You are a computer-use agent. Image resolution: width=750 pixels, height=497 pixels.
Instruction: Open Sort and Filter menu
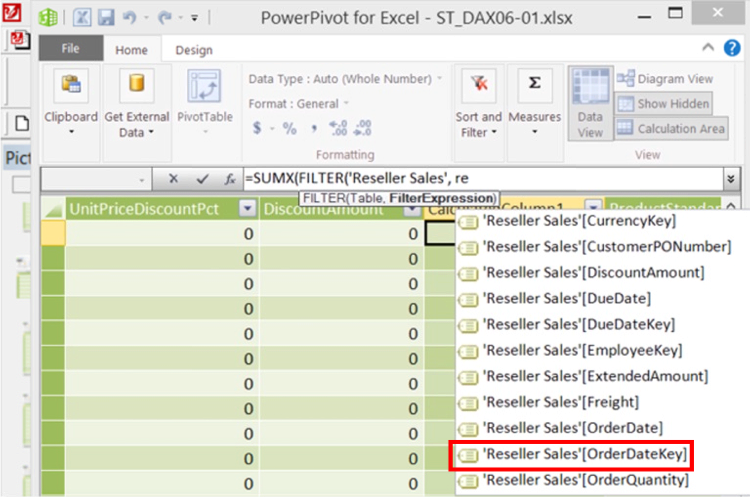point(478,103)
